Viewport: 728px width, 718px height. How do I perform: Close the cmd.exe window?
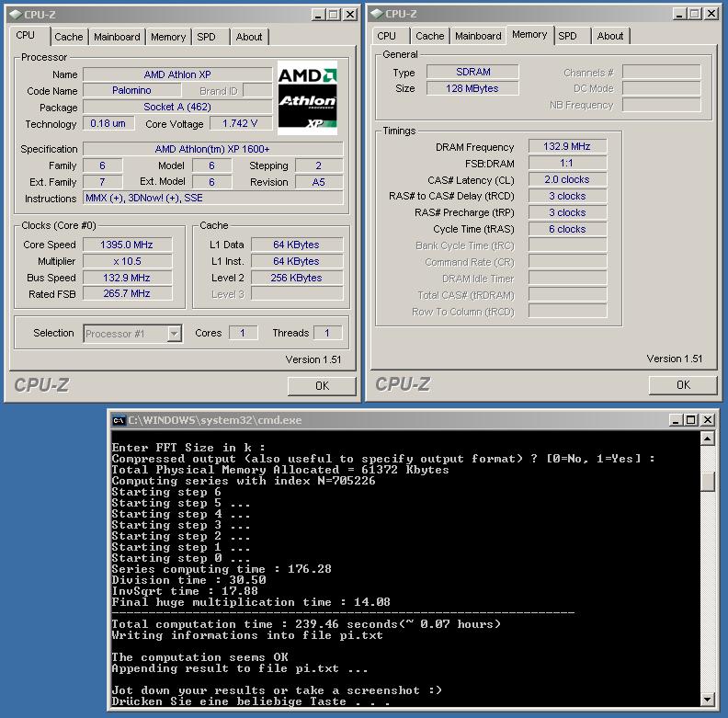point(708,420)
